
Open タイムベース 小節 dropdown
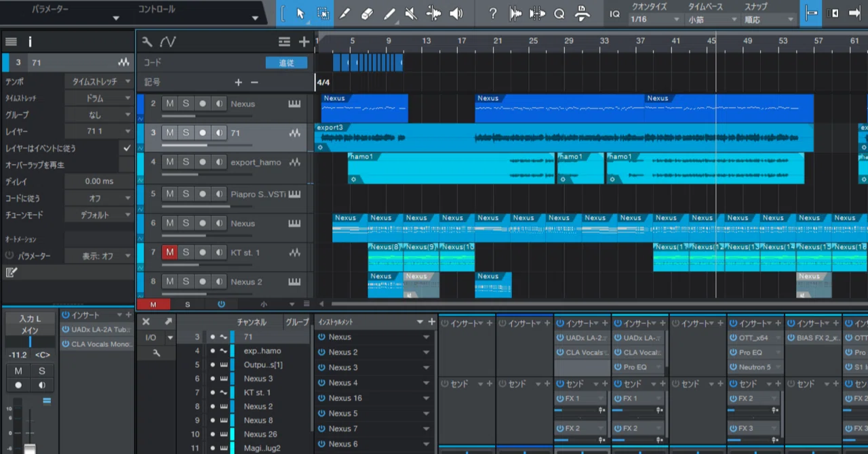(x=712, y=20)
